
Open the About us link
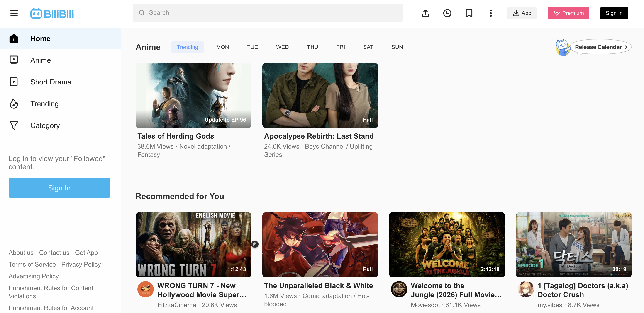tap(21, 253)
